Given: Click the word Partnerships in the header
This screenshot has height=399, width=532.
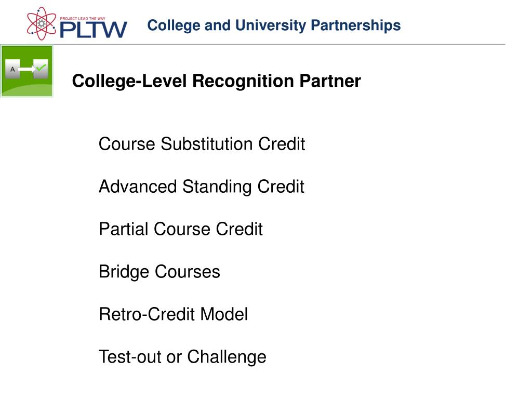Looking at the screenshot, I should coord(355,25).
